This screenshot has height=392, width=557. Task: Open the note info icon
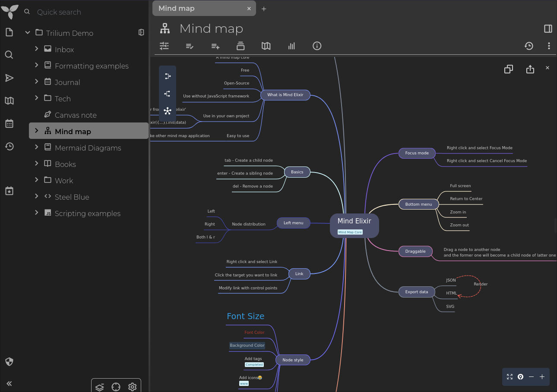pos(317,46)
